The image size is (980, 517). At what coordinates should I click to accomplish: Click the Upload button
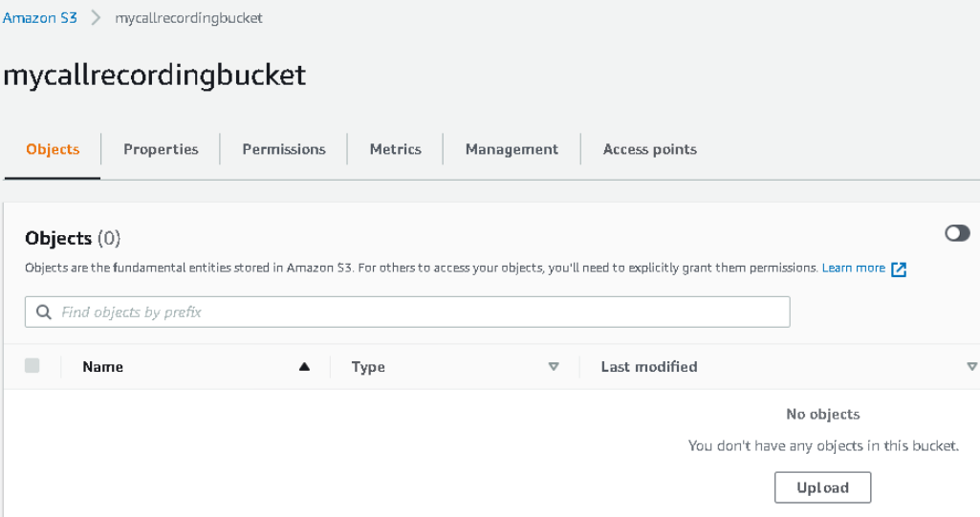[822, 487]
